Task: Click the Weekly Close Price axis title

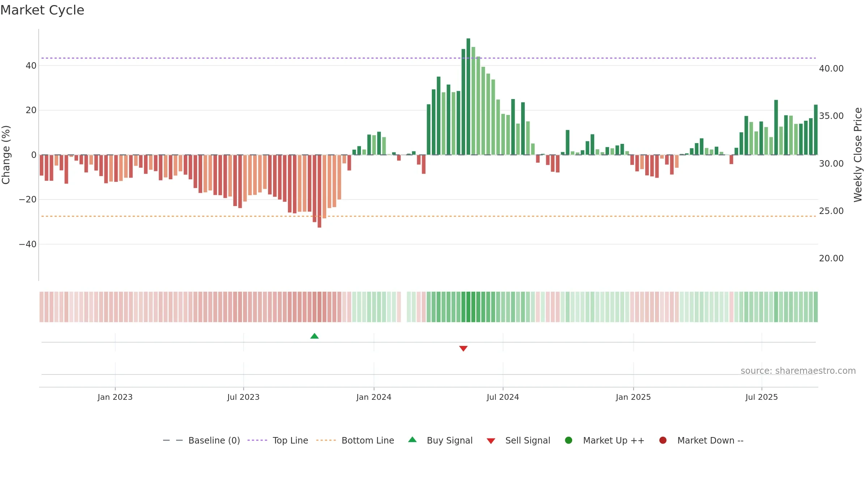Action: coord(858,155)
